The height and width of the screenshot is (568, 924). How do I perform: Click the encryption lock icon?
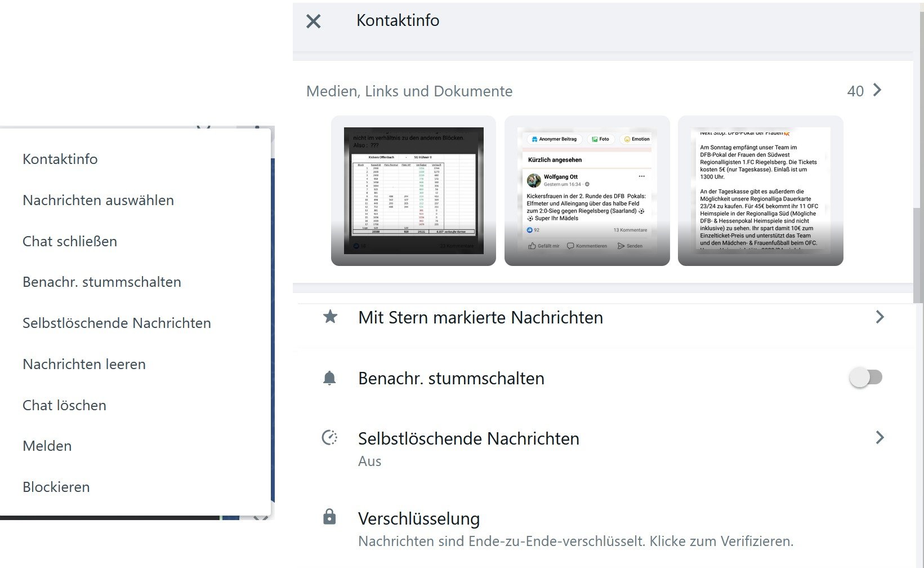[329, 517]
